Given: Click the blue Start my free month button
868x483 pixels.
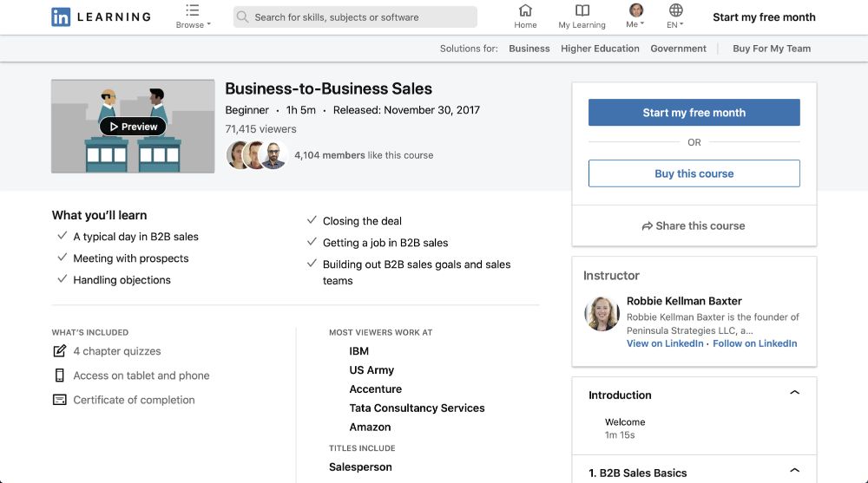Looking at the screenshot, I should [694, 113].
